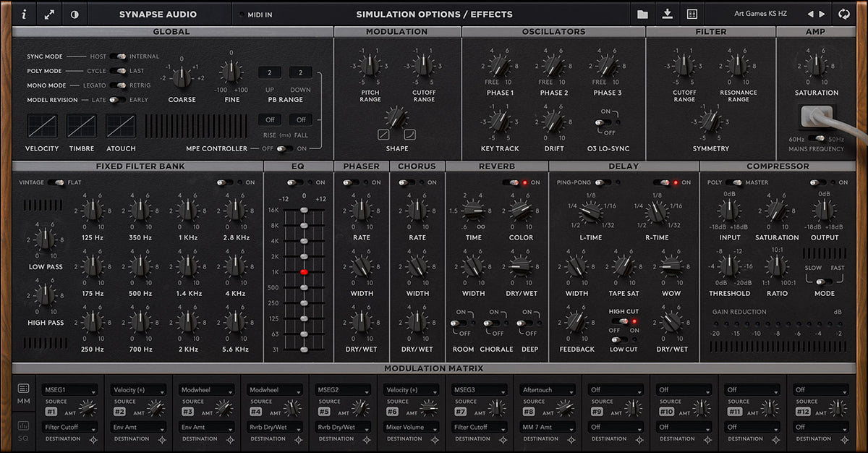Screen dimensions: 868x453
Task: Toggle Poly Mode Cycle/Last switch
Action: click(118, 71)
